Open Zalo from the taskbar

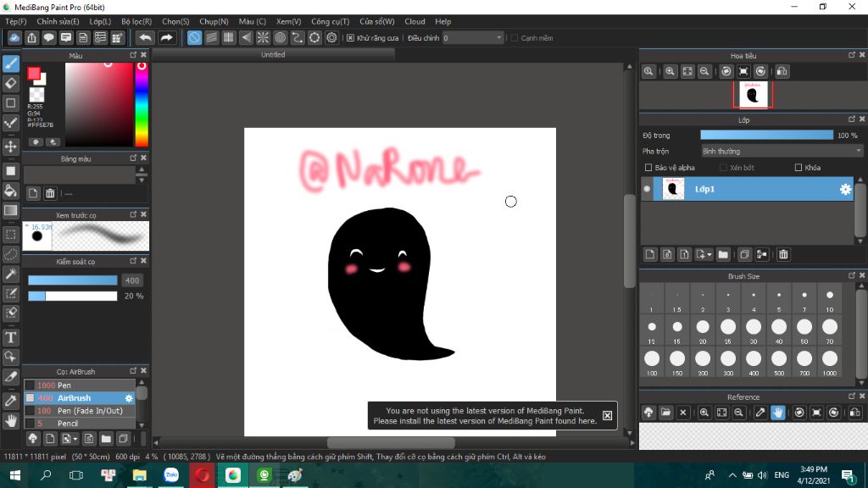click(x=171, y=475)
